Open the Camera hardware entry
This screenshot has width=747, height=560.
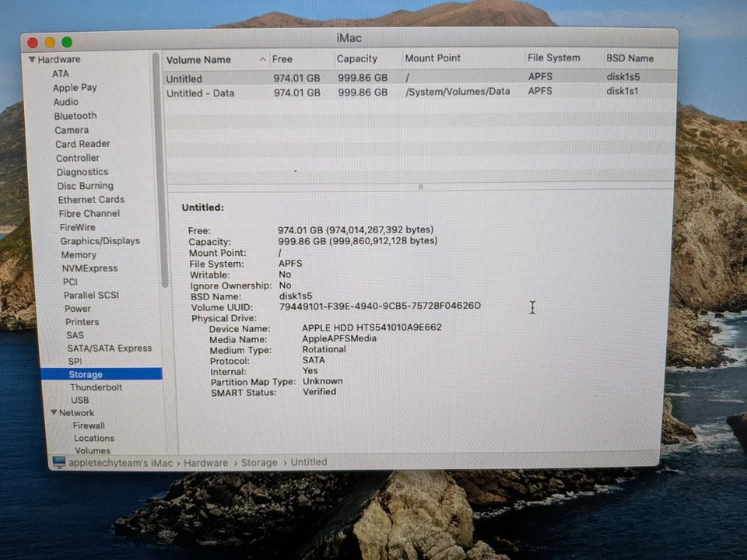[71, 129]
